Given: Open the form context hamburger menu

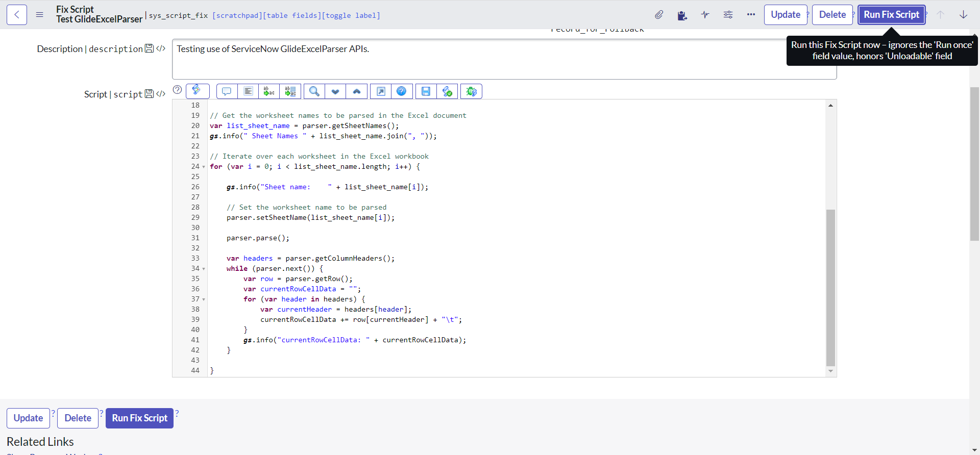Looking at the screenshot, I should pyautogui.click(x=39, y=15).
